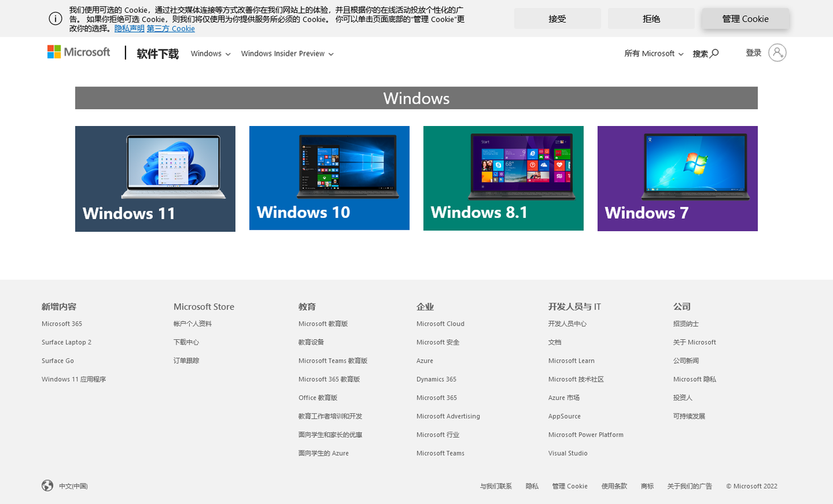Viewport: 833px width, 504px height.
Task: Open the 下载中心 footer link
Action: click(x=186, y=342)
